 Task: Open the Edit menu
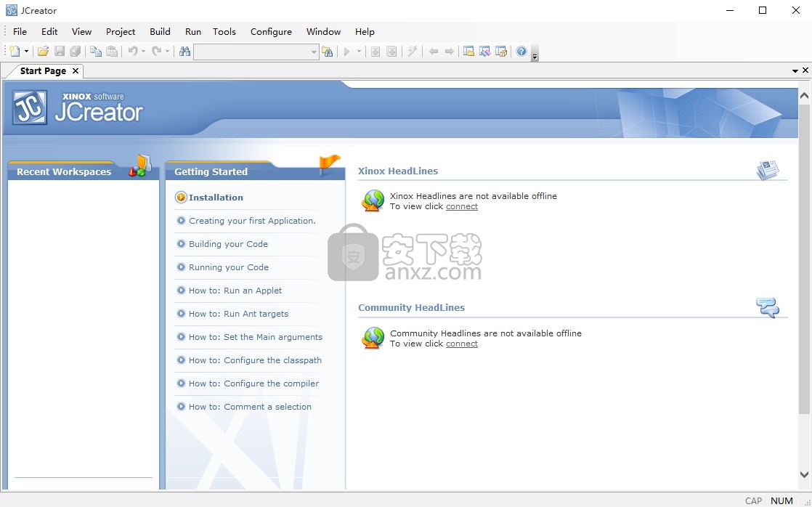(x=49, y=31)
